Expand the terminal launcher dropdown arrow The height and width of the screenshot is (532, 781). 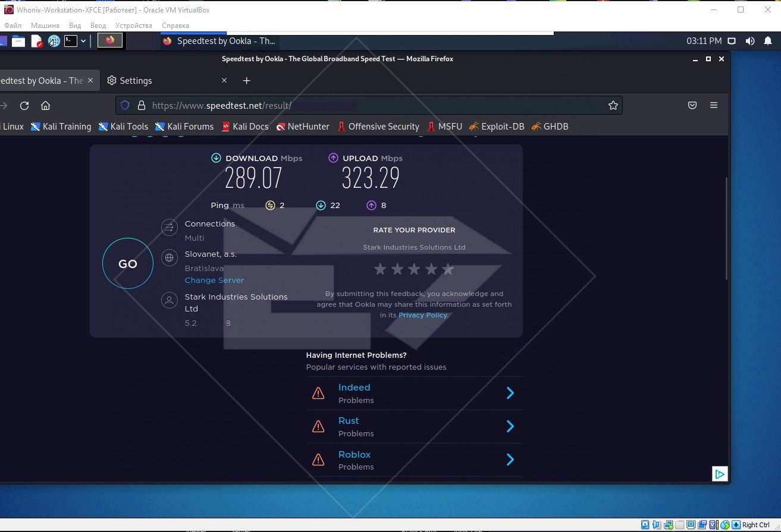click(x=83, y=41)
